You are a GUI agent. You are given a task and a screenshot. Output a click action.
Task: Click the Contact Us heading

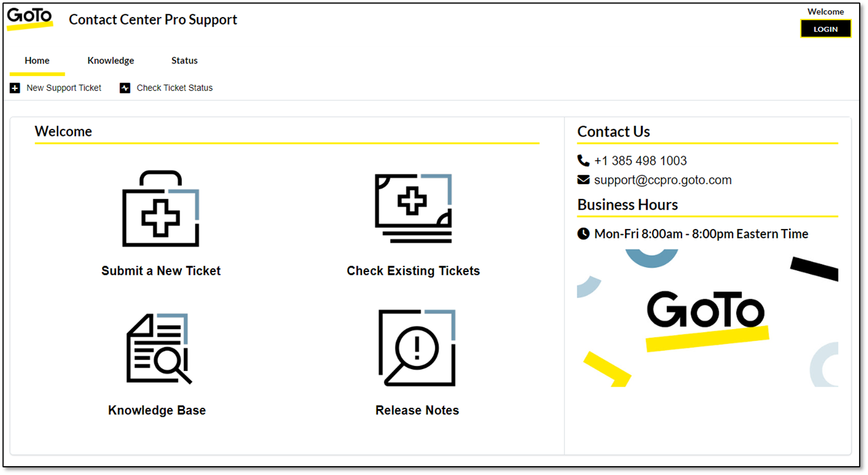point(614,131)
